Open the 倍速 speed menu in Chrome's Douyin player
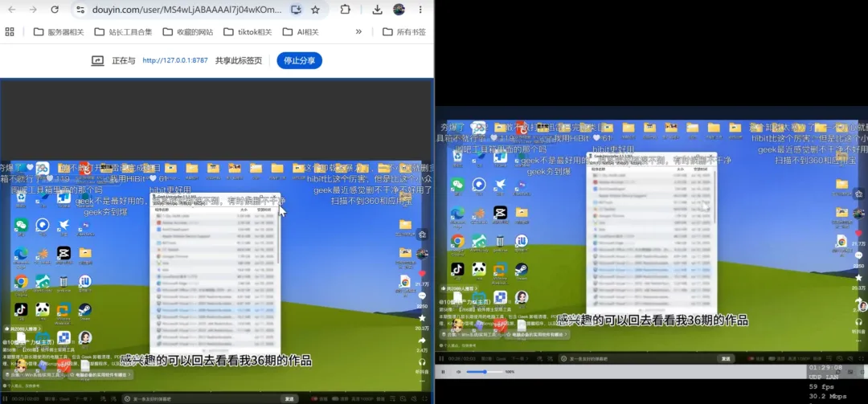 click(381, 399)
